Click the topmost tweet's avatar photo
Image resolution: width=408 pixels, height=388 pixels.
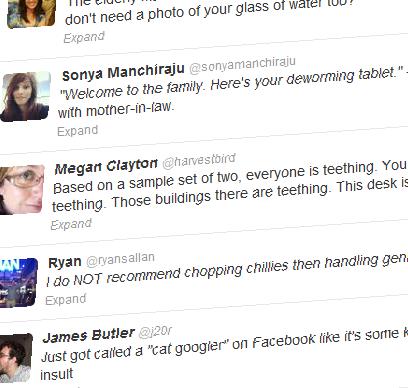31,13
